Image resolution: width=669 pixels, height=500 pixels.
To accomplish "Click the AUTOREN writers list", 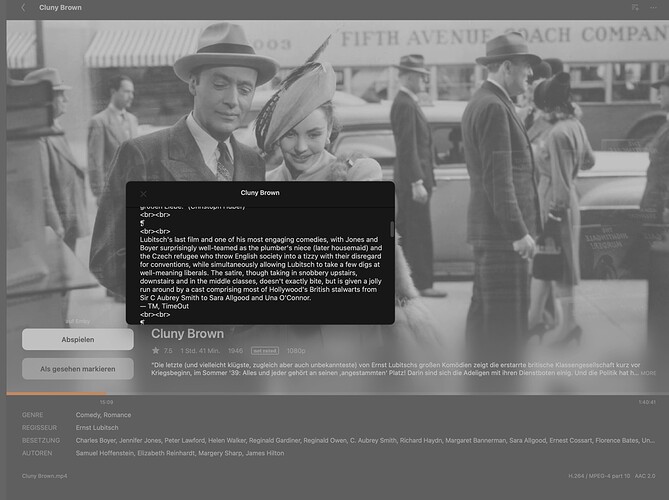I will coord(180,453).
